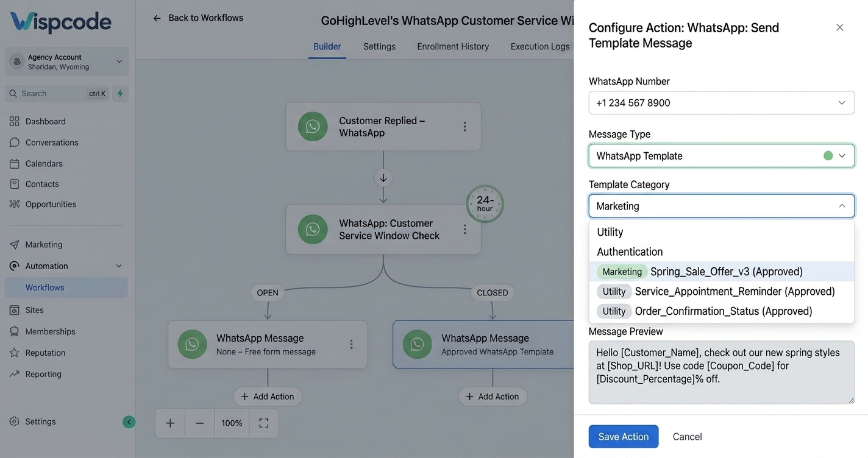
Task: Select Utility category option
Action: click(x=722, y=232)
